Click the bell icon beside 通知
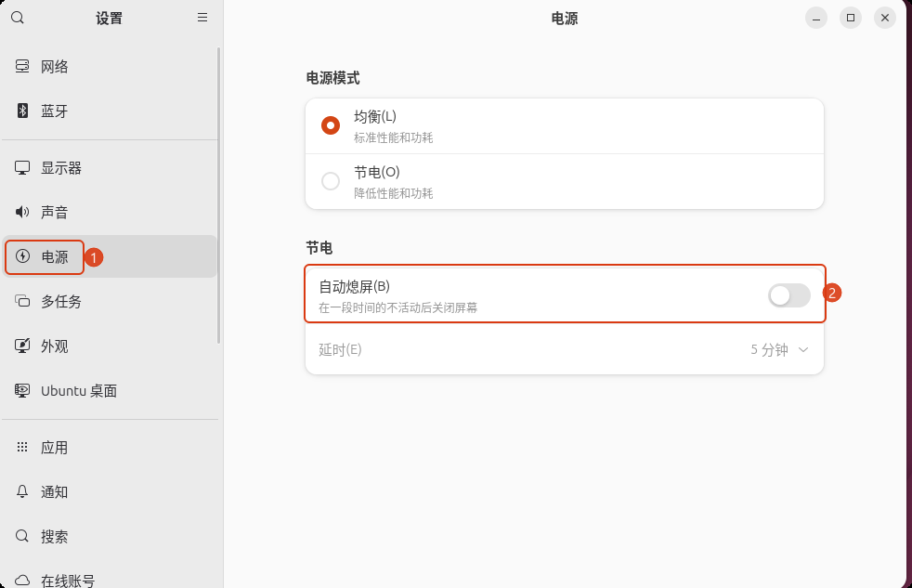The width and height of the screenshot is (912, 588). 22,491
